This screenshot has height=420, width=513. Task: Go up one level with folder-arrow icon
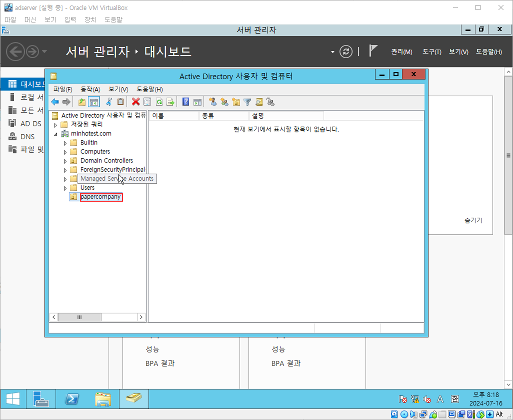(82, 102)
